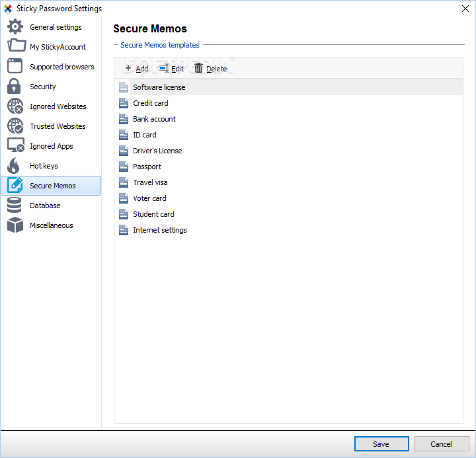
Task: Click the Trusted Websites globe-check icon
Action: [x=15, y=126]
